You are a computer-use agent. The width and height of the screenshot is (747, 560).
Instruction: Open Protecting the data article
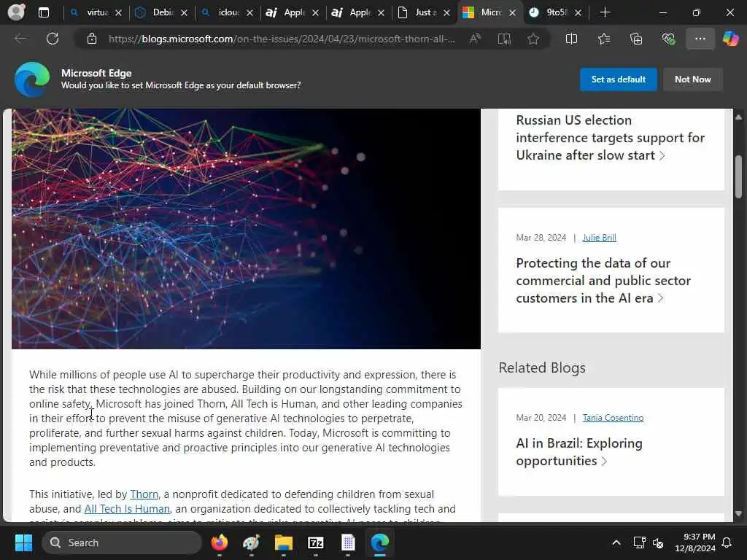click(603, 281)
